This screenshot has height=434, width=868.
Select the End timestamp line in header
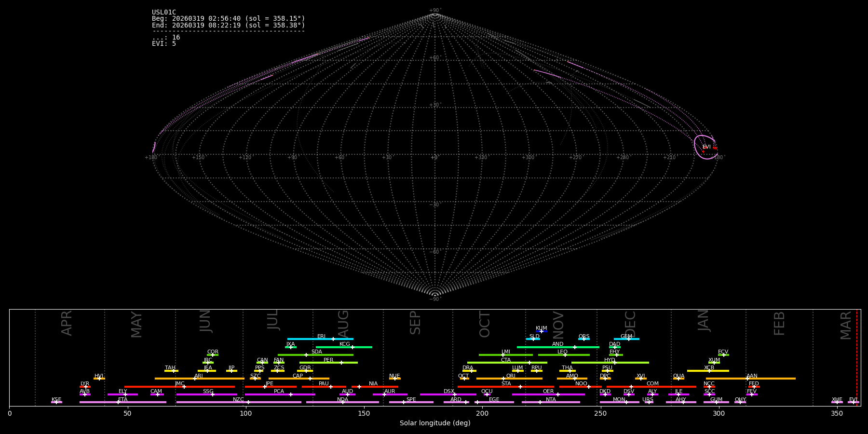(229, 25)
